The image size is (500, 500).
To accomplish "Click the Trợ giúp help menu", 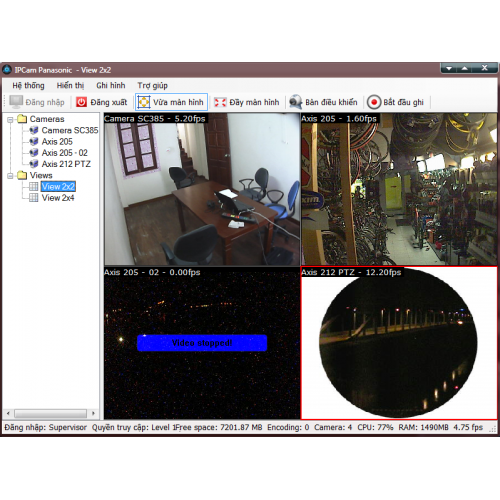I will click(x=152, y=86).
